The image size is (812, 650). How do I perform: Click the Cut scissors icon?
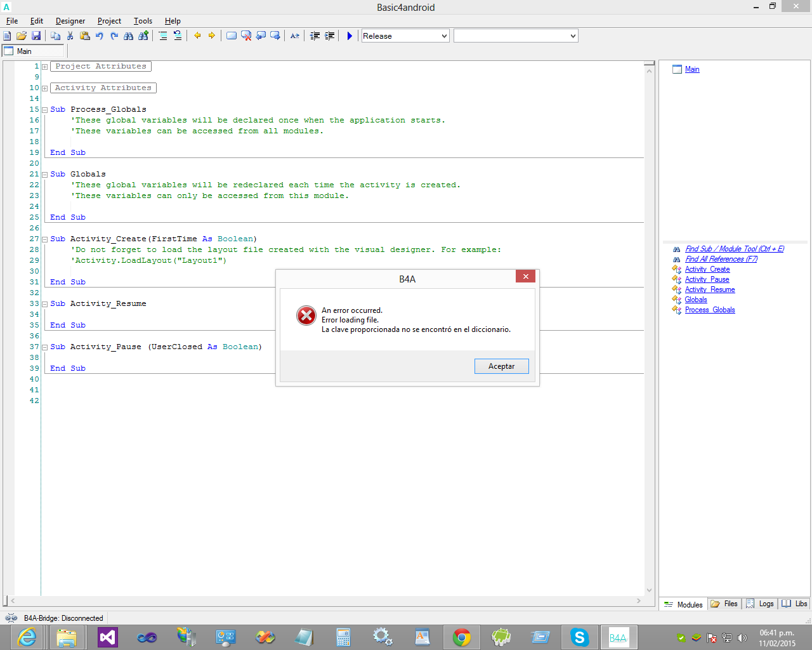point(70,36)
